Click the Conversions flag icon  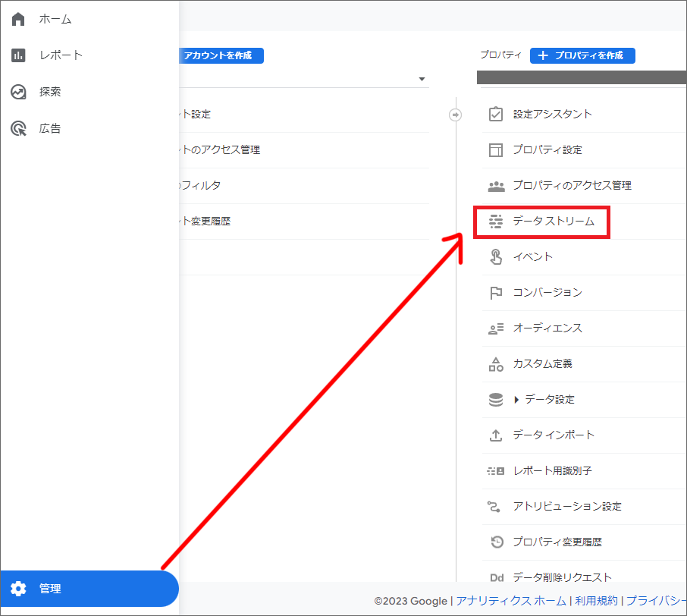click(x=495, y=292)
